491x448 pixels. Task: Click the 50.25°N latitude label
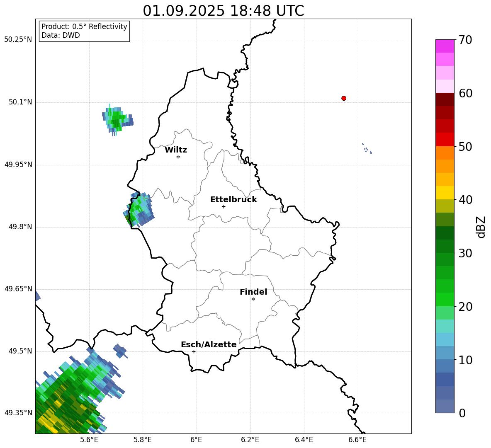[18, 40]
